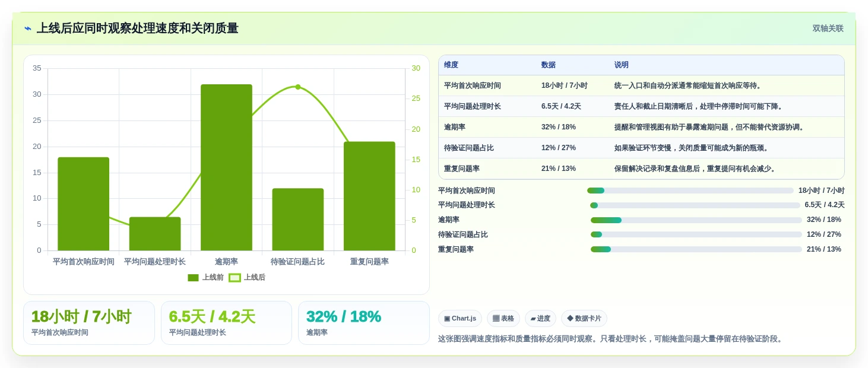The width and height of the screenshot is (868, 368).
Task: Click the title 上线后应同时观察处理速度和关闭质量
Action: (x=138, y=28)
